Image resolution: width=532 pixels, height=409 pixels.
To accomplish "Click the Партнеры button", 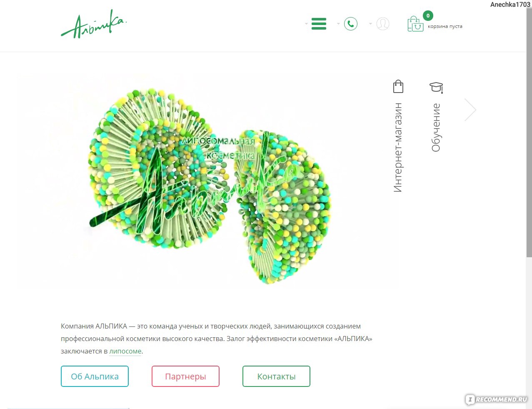I will [185, 376].
